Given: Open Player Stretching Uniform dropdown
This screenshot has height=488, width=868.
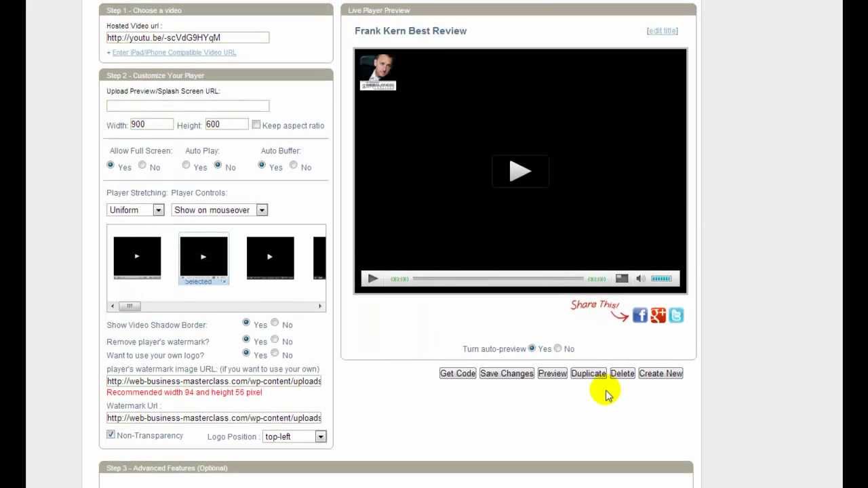Looking at the screenshot, I should point(135,210).
